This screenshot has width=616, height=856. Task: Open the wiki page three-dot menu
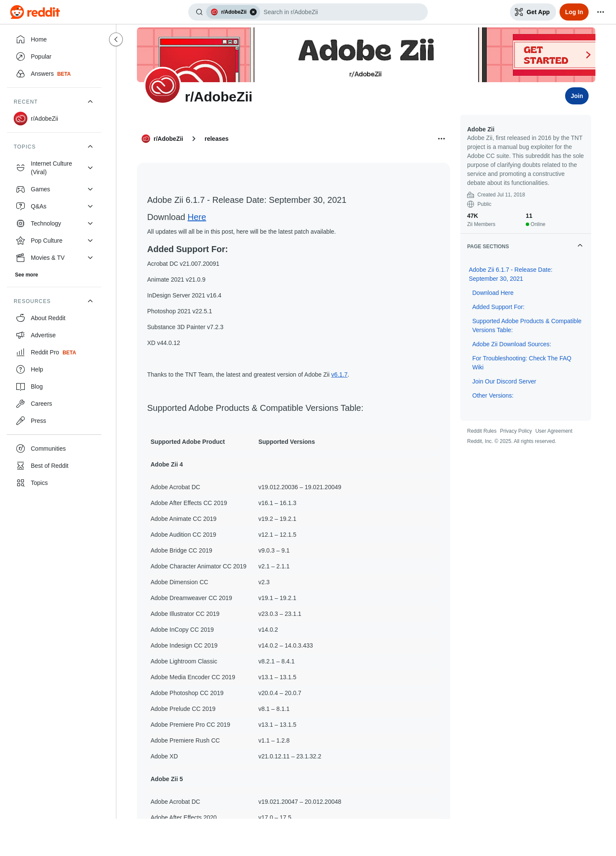tap(441, 139)
